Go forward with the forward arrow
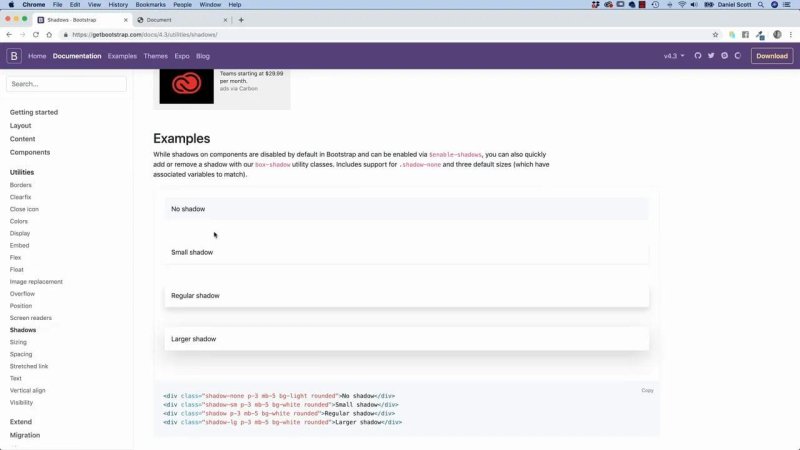The width and height of the screenshot is (800, 450). tap(22, 35)
